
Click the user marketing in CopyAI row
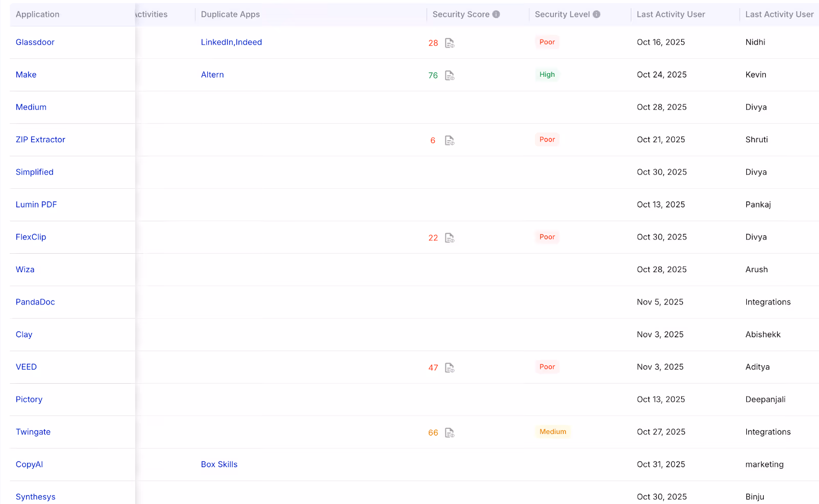tap(764, 465)
